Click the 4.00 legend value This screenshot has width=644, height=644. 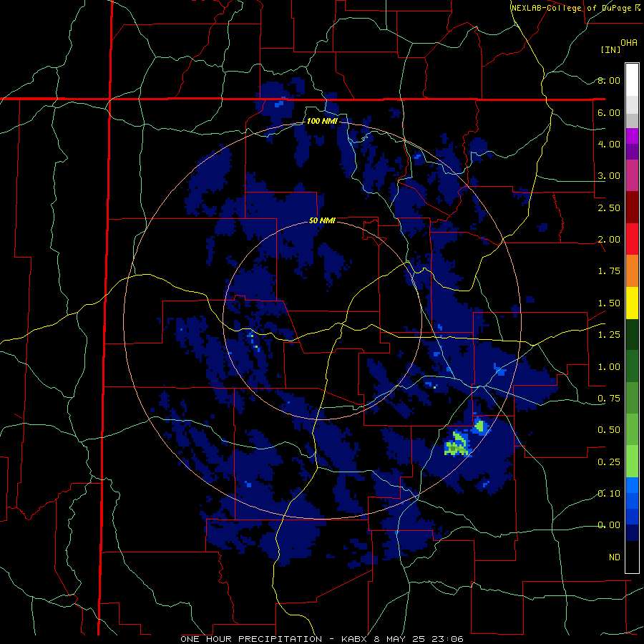(609, 144)
